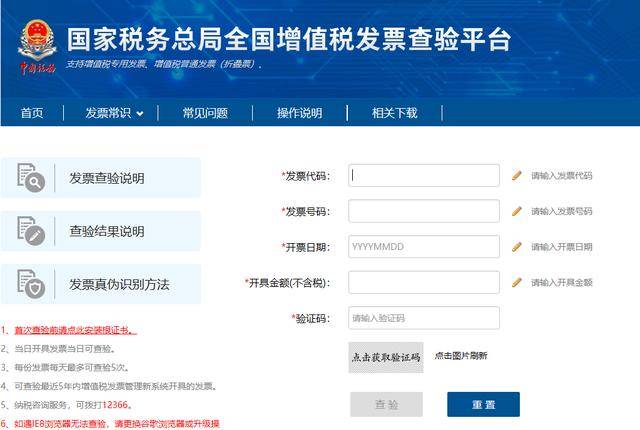Open the 首页 home menu item
Viewport: 640px width, 430px height.
click(32, 113)
